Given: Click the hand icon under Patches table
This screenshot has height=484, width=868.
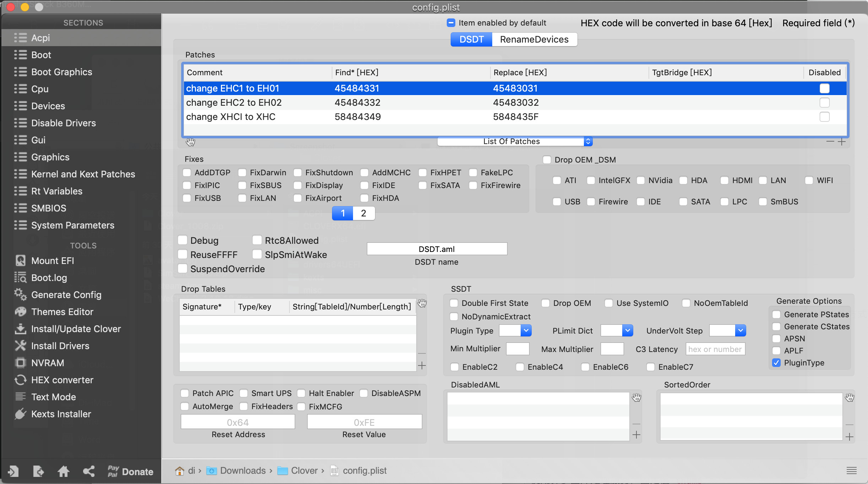Looking at the screenshot, I should pyautogui.click(x=190, y=142).
